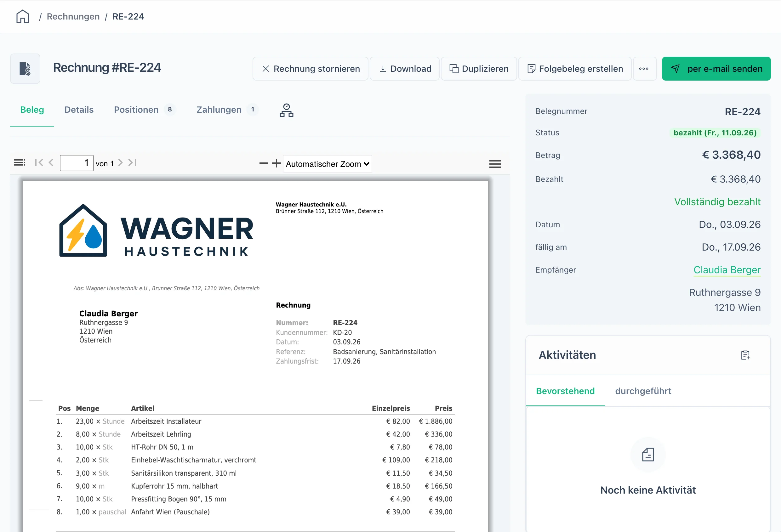Select the Bevorstehend activities tab
The width and height of the screenshot is (781, 532).
coord(565,391)
